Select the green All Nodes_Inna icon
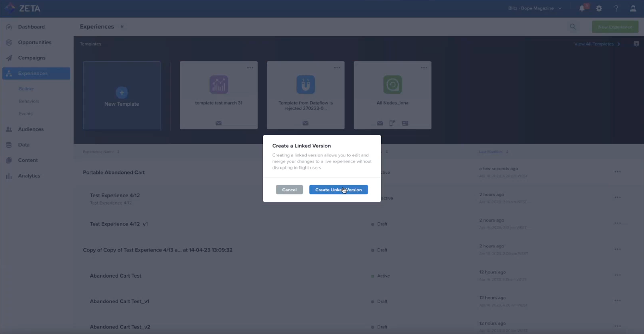644x334 pixels. point(392,85)
